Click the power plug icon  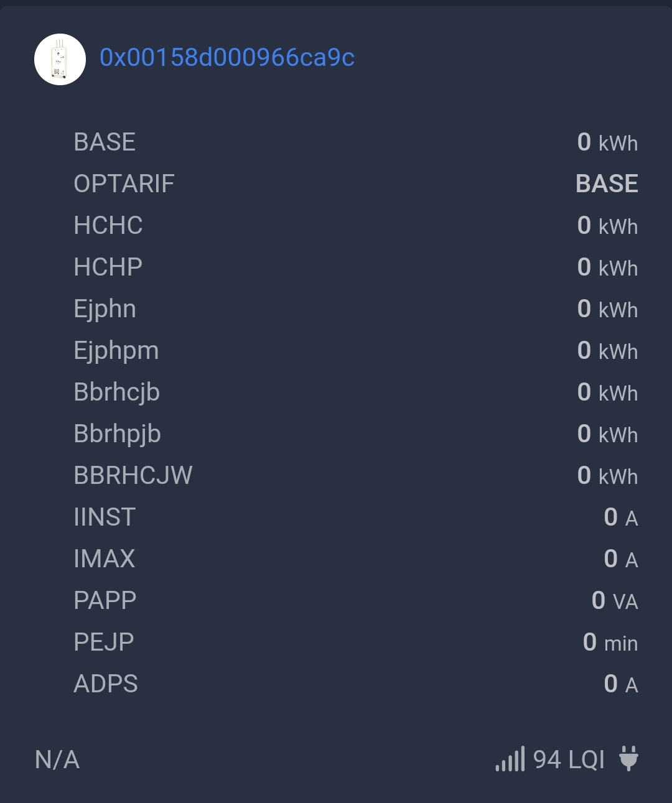628,759
